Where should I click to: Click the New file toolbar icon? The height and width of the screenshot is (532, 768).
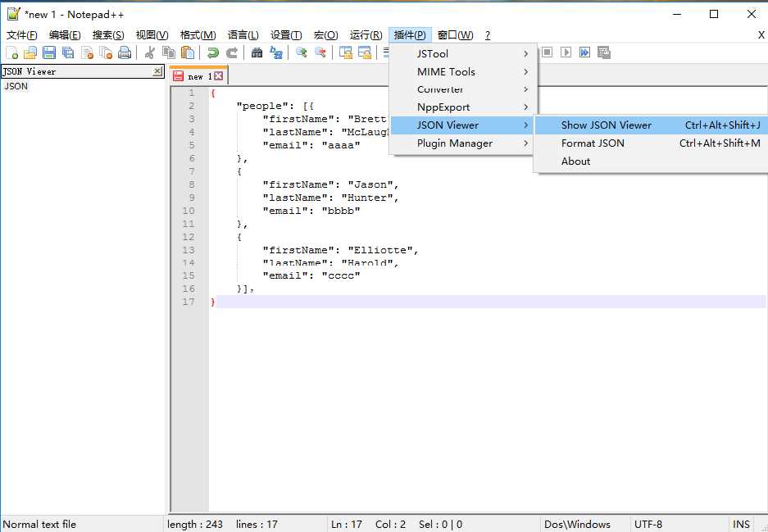11,52
